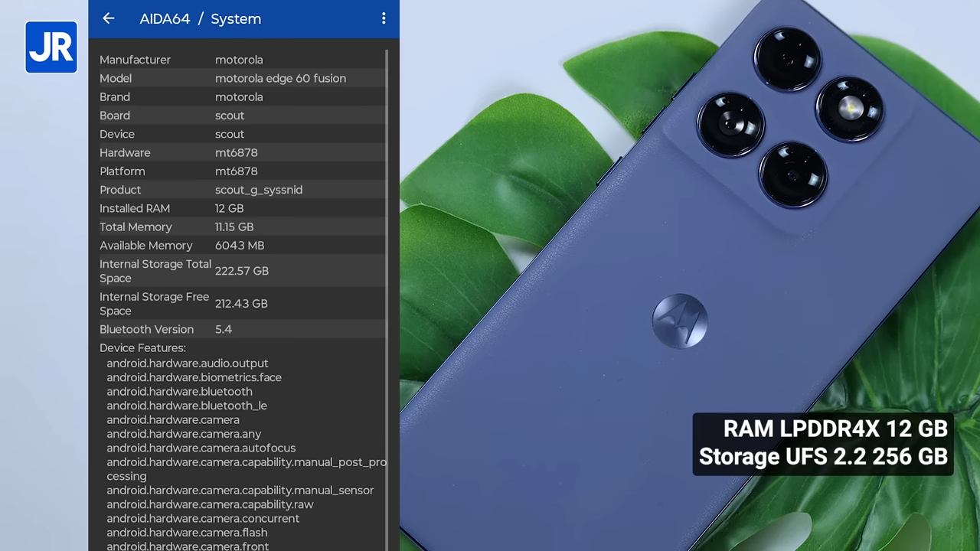Tap android.hardware.camera.concurrent entry
Screen dimensions: 980x551
pyautogui.click(x=203, y=519)
